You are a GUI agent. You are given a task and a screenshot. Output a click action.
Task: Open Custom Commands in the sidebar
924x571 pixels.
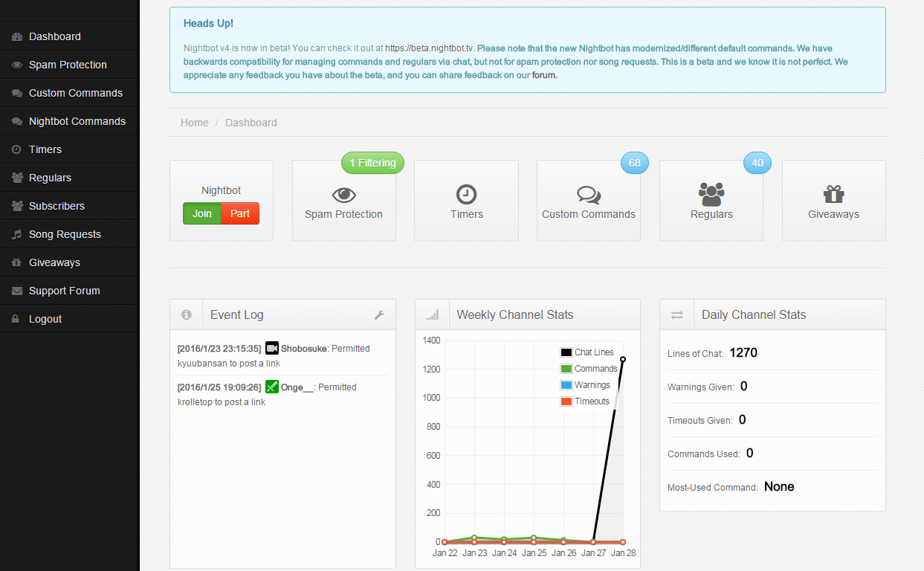click(69, 93)
